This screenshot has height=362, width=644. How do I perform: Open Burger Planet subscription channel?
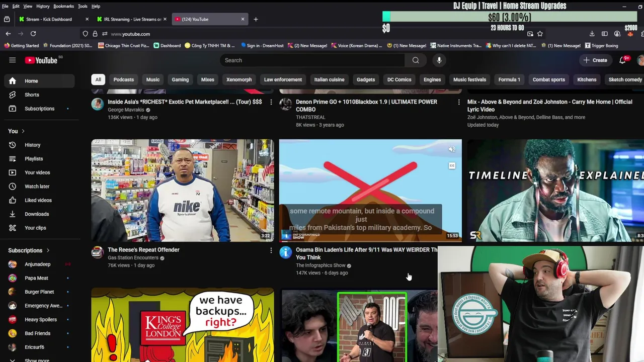tap(40, 292)
